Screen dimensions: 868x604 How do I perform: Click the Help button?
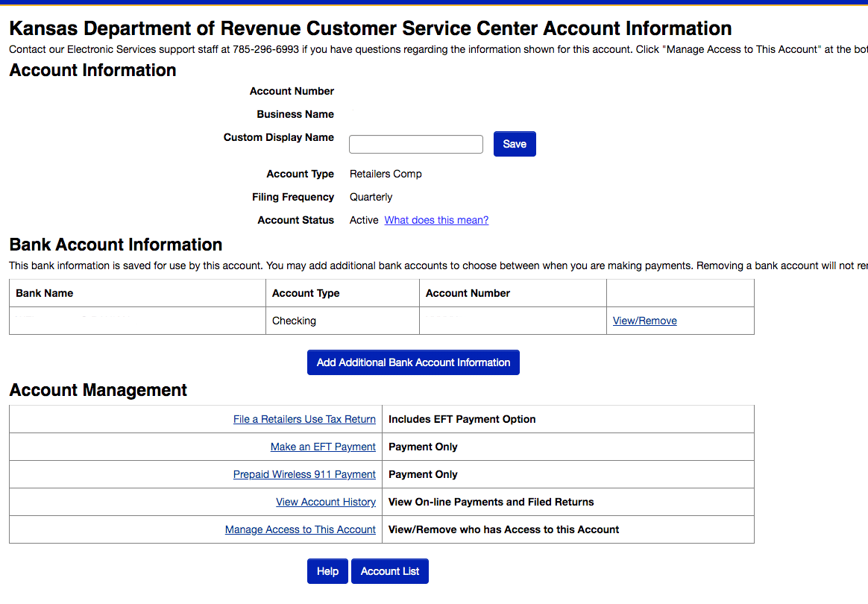(327, 571)
